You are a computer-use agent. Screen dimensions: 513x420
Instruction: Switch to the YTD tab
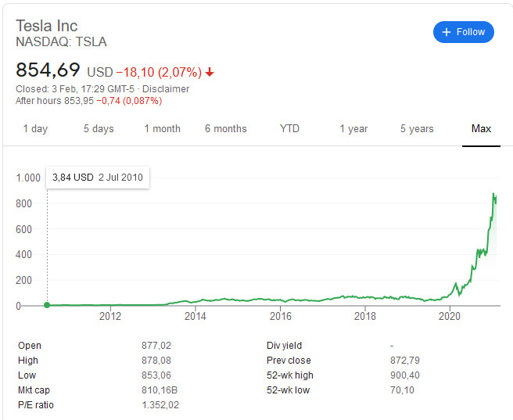289,128
